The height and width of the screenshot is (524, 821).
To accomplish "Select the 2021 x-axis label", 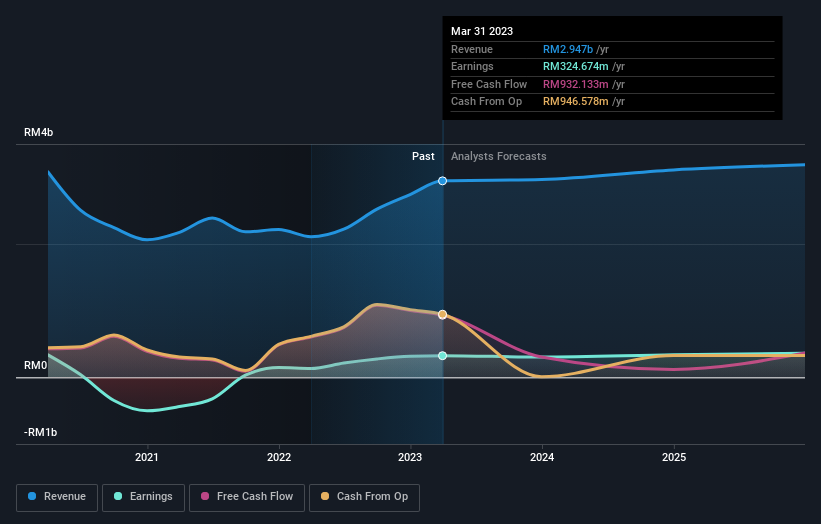I will coord(147,457).
